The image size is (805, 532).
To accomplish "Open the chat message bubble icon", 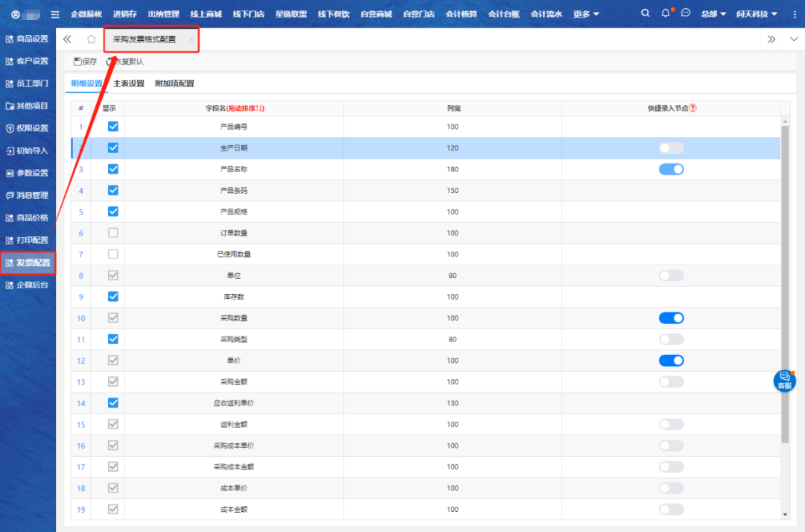I will [686, 13].
